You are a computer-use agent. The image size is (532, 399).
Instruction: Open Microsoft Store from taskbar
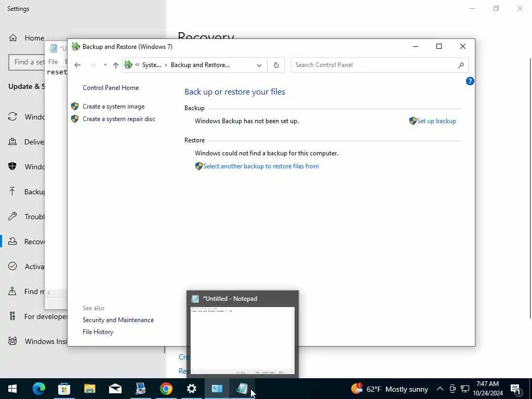coord(64,389)
